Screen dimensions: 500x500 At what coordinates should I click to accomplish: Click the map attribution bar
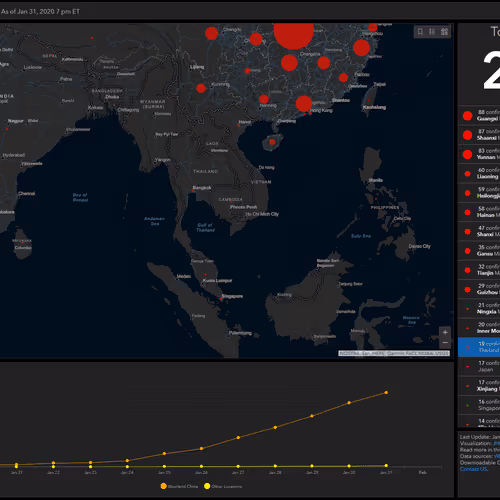click(x=394, y=353)
